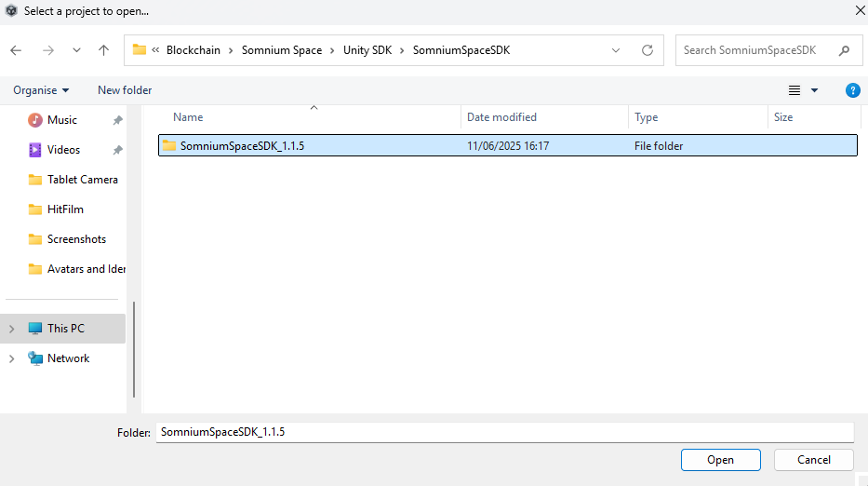Screen dimensions: 868x486
Task: Open the Organise dropdown menu
Action: (x=41, y=90)
